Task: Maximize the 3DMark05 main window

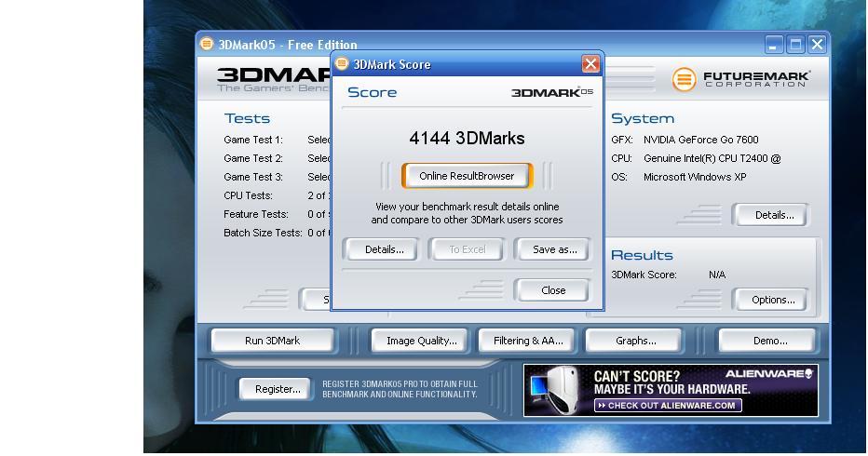Action: tap(795, 45)
